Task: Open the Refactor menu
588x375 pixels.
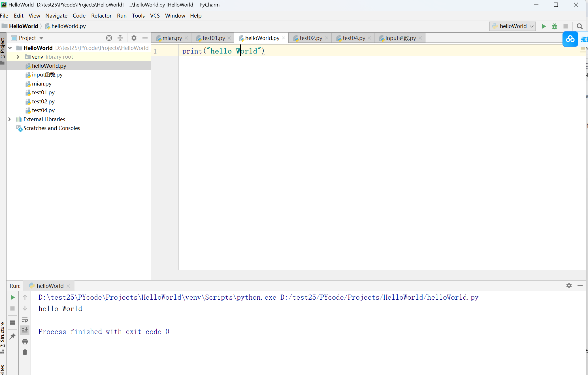Action: [x=101, y=16]
